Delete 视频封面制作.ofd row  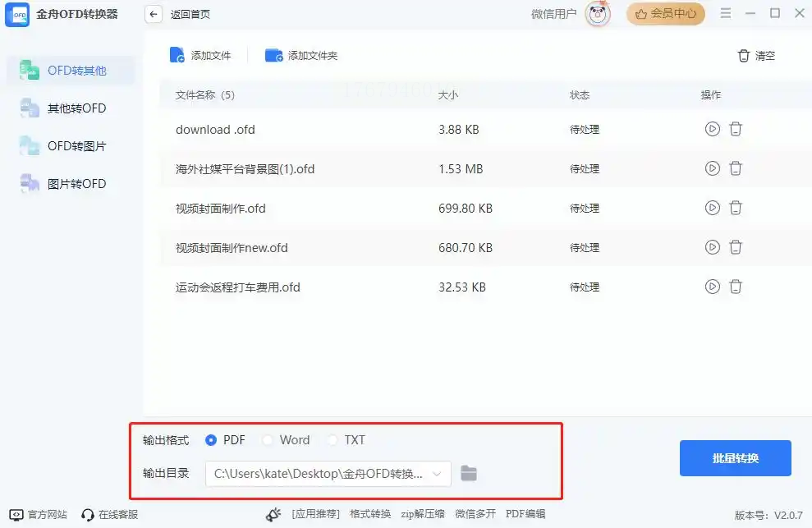click(x=736, y=208)
